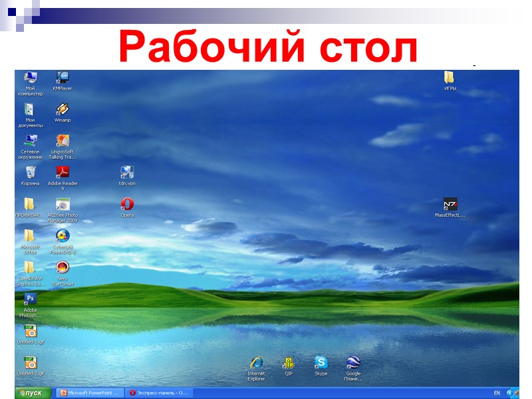Viewport: 532px width, 399px height.
Task: Open the ИГРЫ folder
Action: point(448,77)
